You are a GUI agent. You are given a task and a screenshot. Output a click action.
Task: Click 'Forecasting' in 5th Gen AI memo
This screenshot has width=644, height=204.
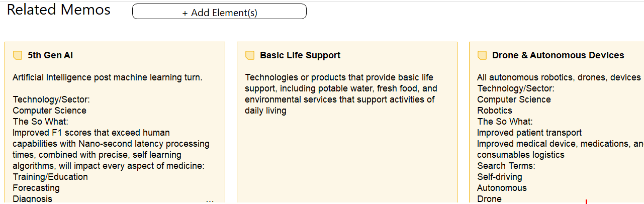pos(36,188)
